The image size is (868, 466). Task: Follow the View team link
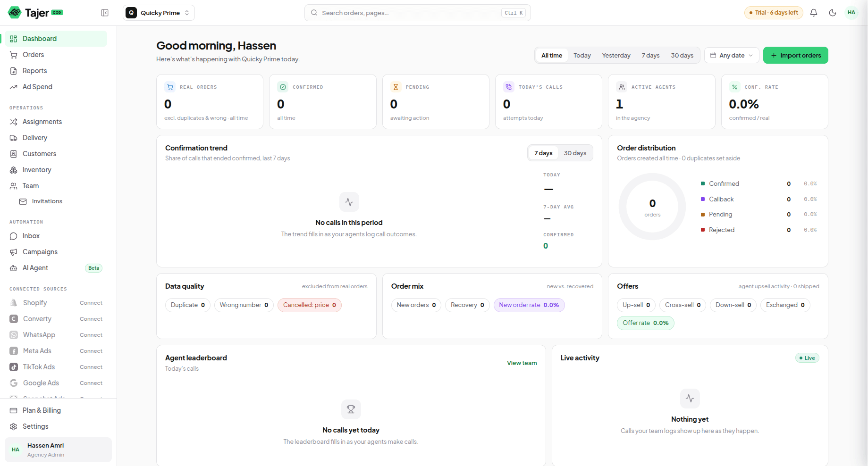(x=522, y=363)
